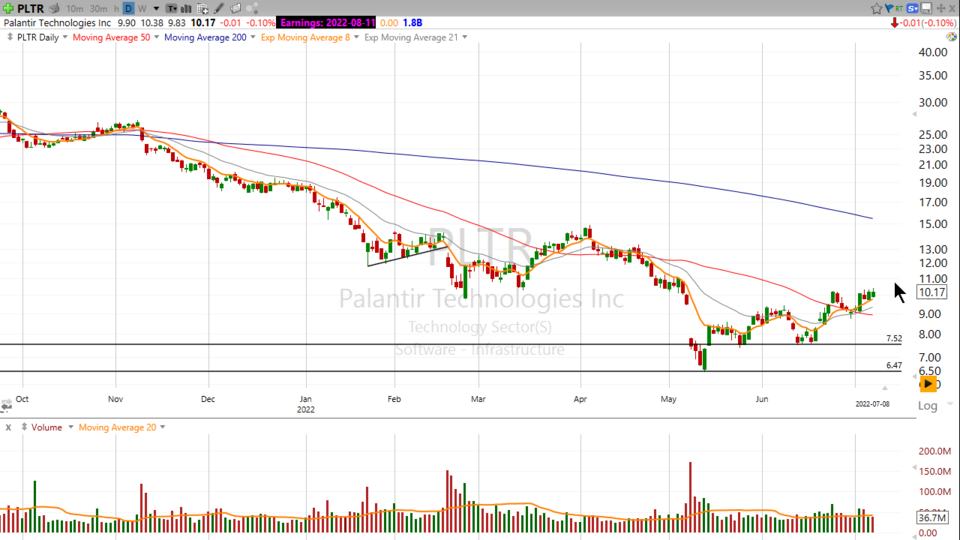This screenshot has height=540, width=960.
Task: Click the Exp Moving Average 8 label
Action: tap(306, 37)
